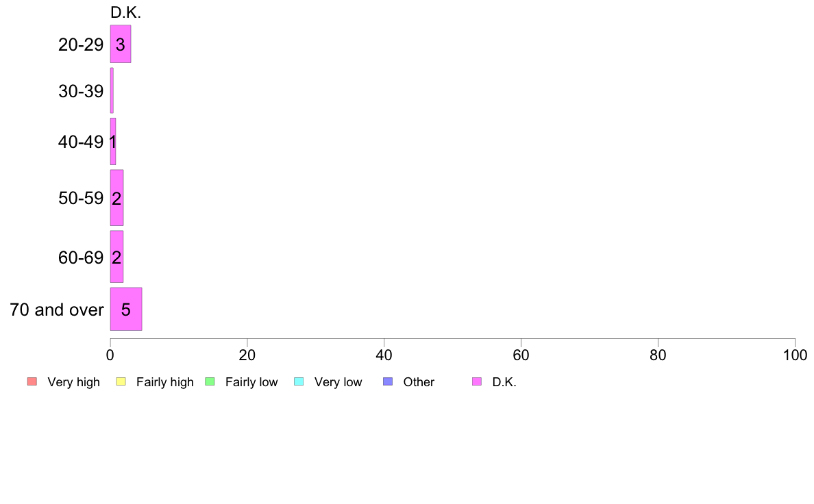Image resolution: width=814 pixels, height=504 pixels.
Task: Select the Fairly low green legend swatch
Action: (x=210, y=381)
